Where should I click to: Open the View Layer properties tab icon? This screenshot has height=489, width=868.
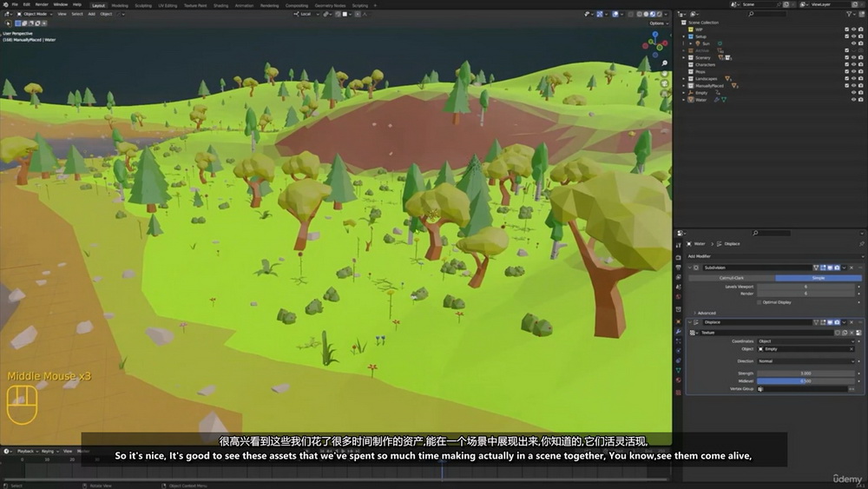pyautogui.click(x=678, y=277)
